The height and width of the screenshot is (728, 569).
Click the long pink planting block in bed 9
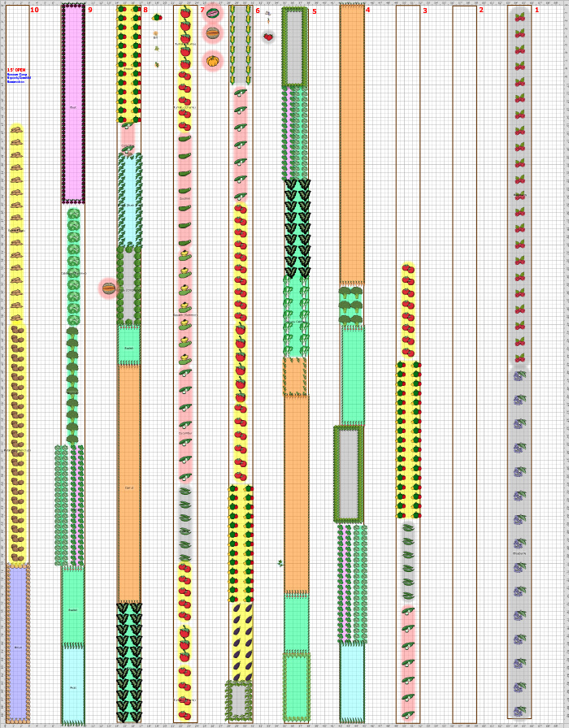point(73,104)
